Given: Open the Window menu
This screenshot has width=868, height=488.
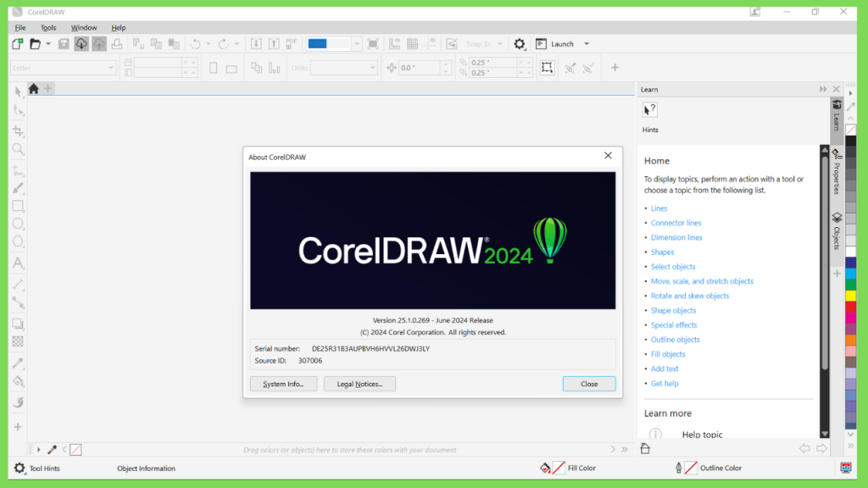Looking at the screenshot, I should [84, 28].
